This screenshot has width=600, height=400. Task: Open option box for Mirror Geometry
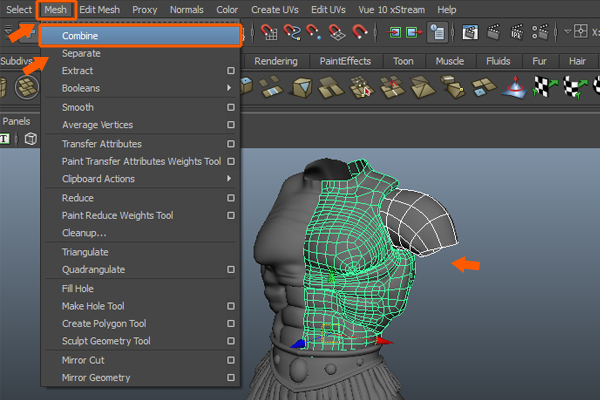(x=231, y=377)
